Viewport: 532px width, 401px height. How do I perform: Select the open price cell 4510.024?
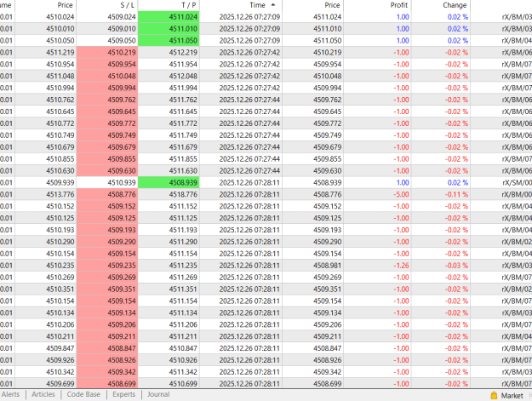point(46,17)
